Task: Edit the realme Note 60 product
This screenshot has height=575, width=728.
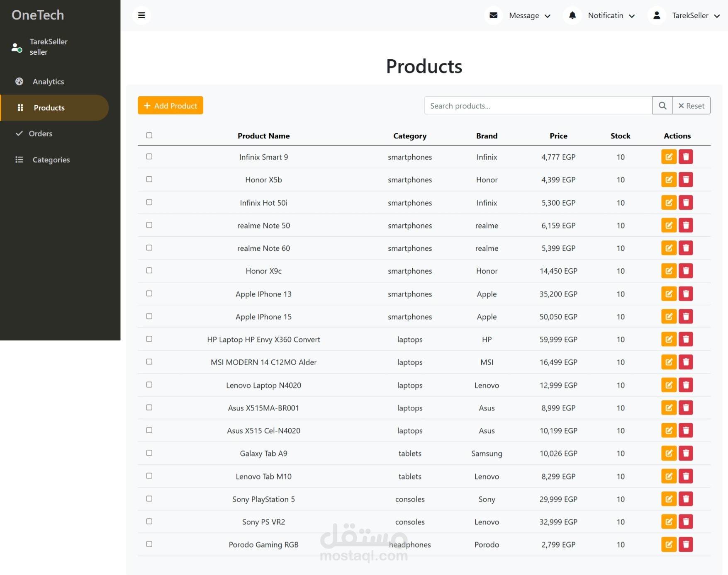Action: click(669, 248)
